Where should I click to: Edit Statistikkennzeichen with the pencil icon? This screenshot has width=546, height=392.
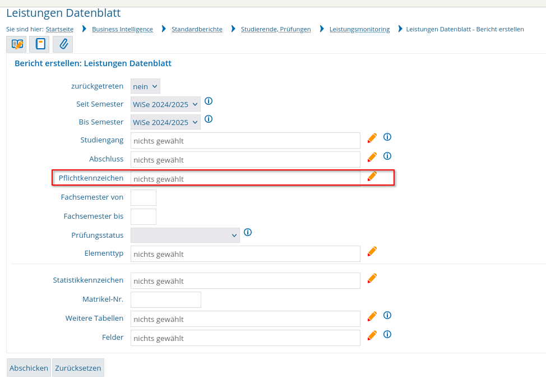point(372,278)
